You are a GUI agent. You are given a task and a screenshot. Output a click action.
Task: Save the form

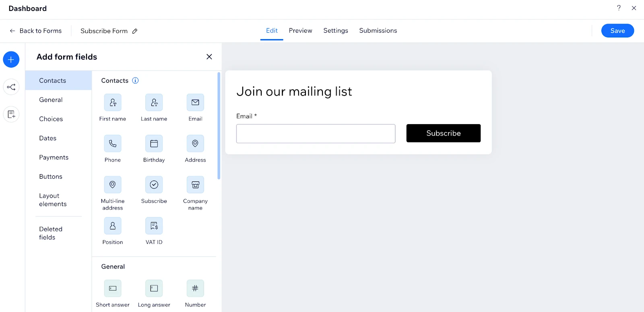tap(617, 31)
